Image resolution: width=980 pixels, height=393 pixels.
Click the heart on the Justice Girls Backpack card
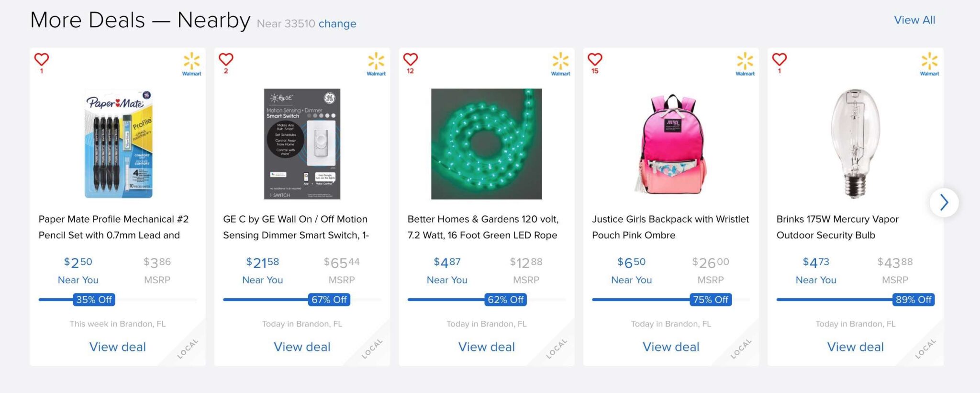[595, 59]
